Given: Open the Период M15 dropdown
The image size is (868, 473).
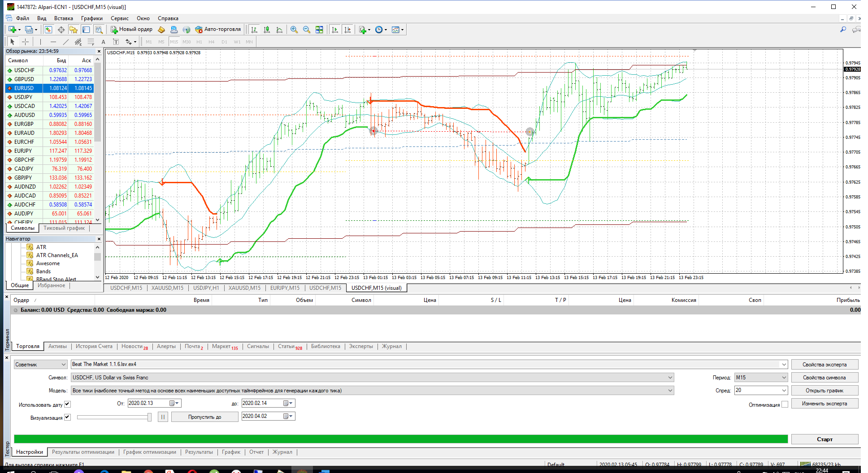Looking at the screenshot, I should pyautogui.click(x=761, y=378).
